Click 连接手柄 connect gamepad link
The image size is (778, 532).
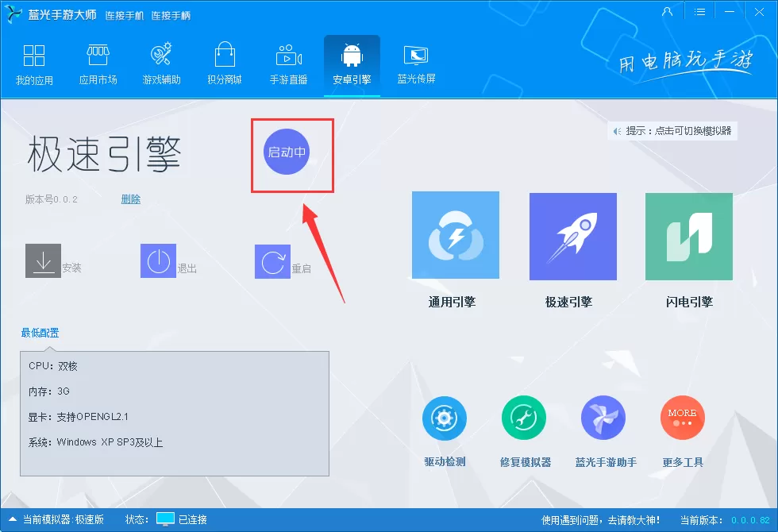171,16
